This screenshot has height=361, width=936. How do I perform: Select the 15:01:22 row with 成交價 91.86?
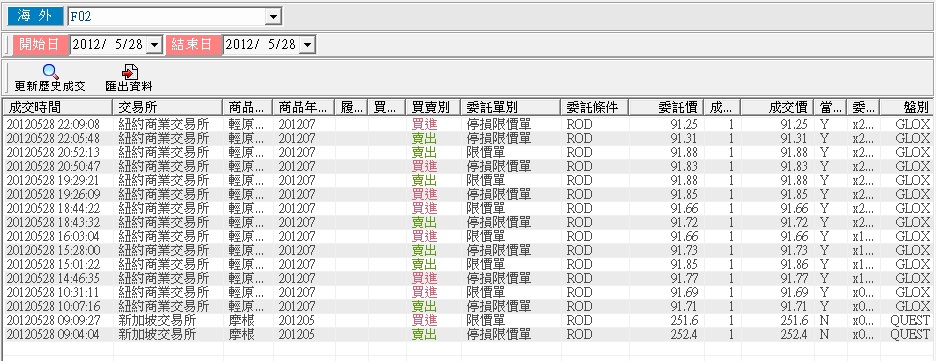tap(467, 264)
